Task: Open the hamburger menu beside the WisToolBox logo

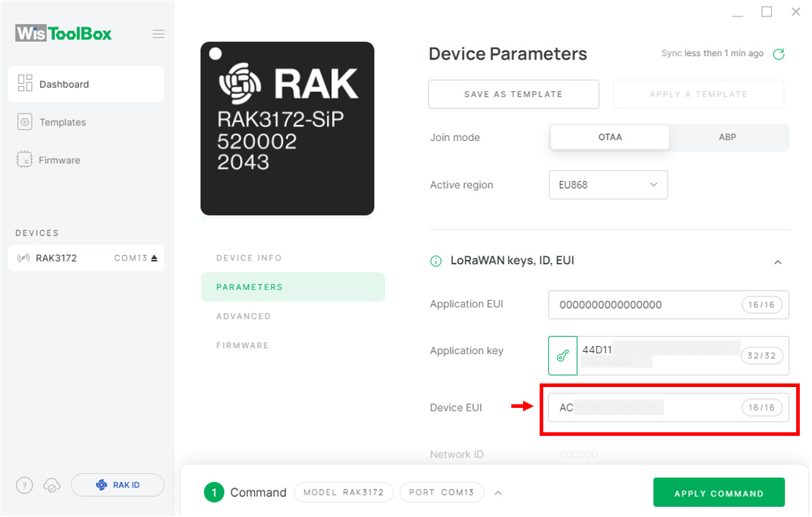Action: (x=159, y=34)
